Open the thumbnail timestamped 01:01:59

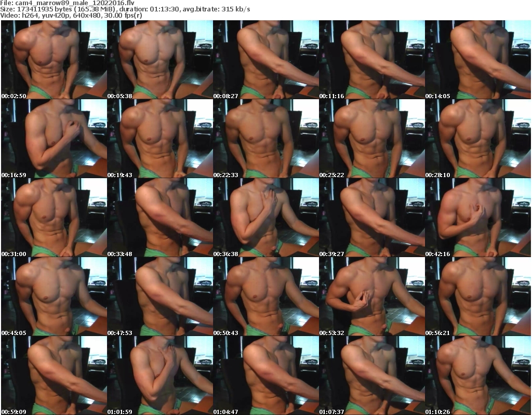click(160, 376)
